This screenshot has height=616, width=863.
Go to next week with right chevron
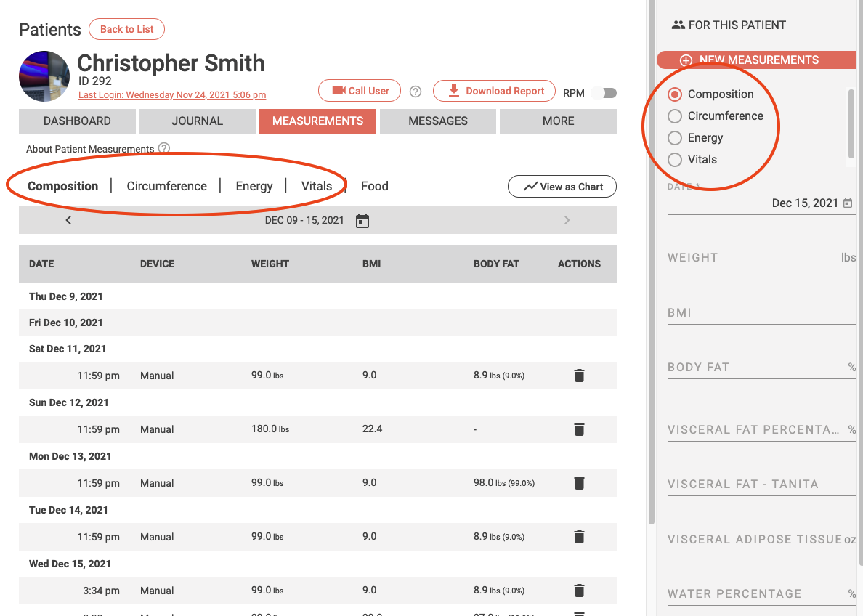click(567, 220)
